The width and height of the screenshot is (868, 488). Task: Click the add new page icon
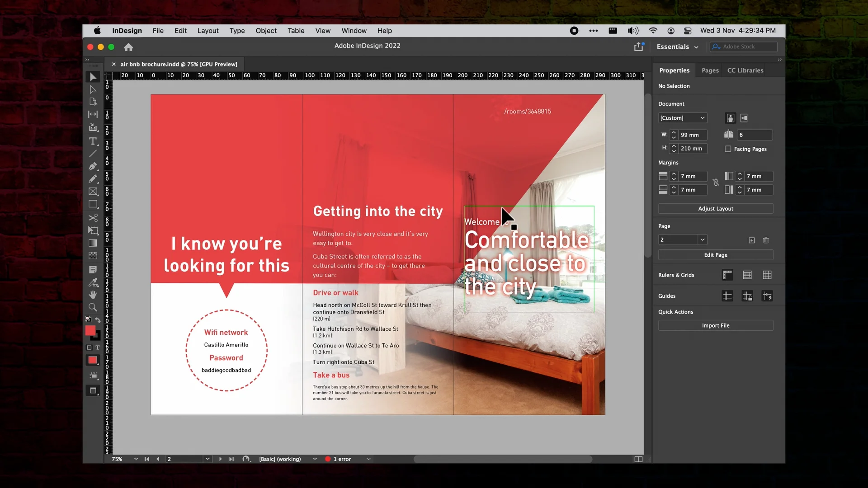point(751,240)
